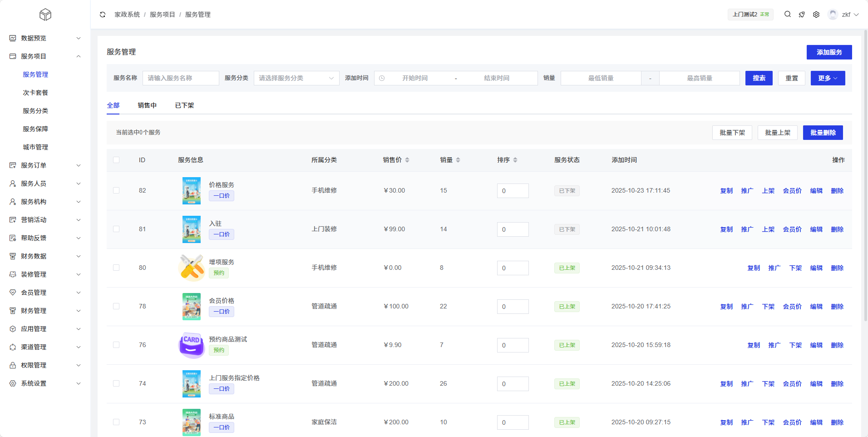Open the 请选择服务分类 dropdown
This screenshot has width=868, height=437.
(x=296, y=78)
